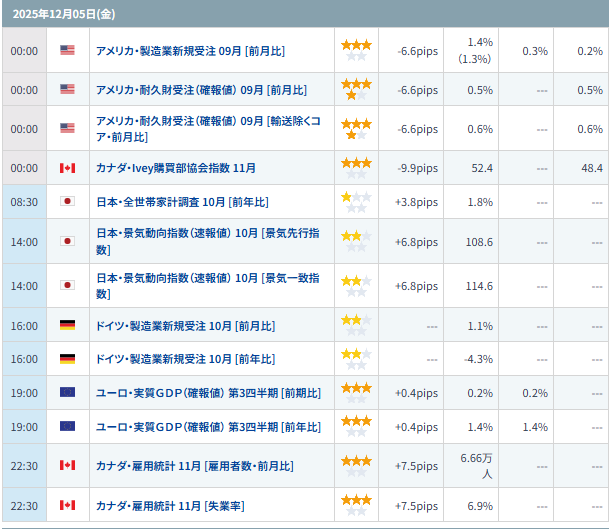Click the Germany flag in the 製造業新規受注 [前月比] row

(67, 325)
